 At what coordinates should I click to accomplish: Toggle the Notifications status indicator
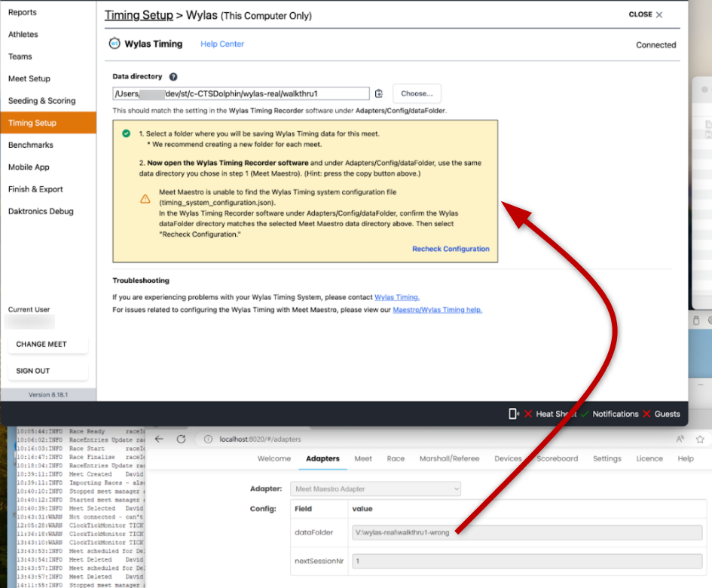click(609, 414)
